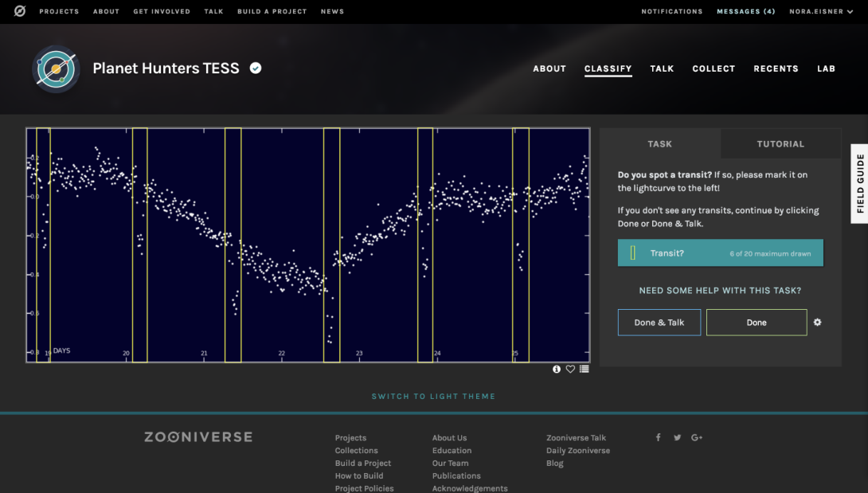The width and height of the screenshot is (868, 493).
Task: Select the marked transit box near day 22.5
Action: click(331, 245)
